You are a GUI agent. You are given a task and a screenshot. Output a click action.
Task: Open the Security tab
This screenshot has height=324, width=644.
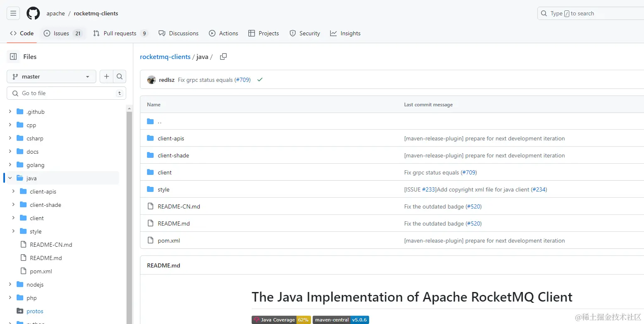coord(305,33)
